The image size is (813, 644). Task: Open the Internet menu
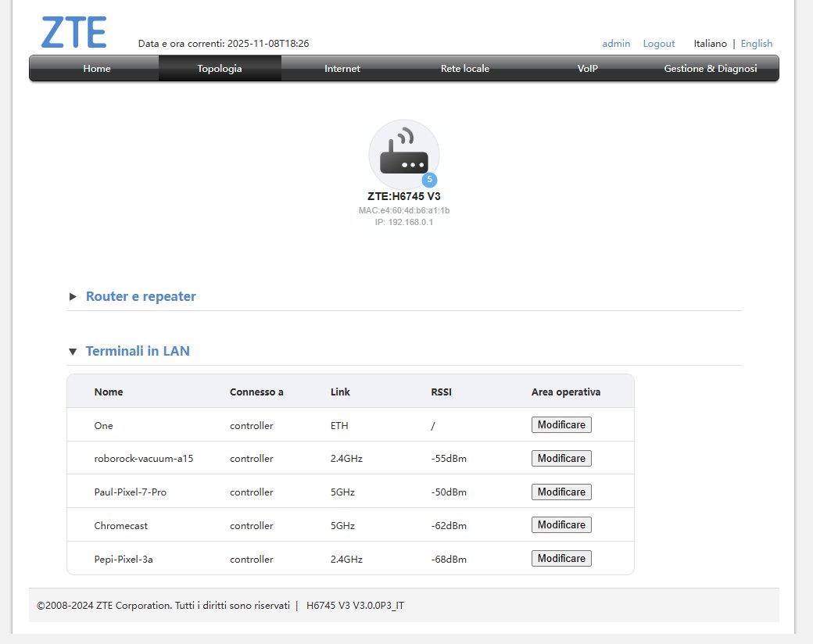(342, 69)
